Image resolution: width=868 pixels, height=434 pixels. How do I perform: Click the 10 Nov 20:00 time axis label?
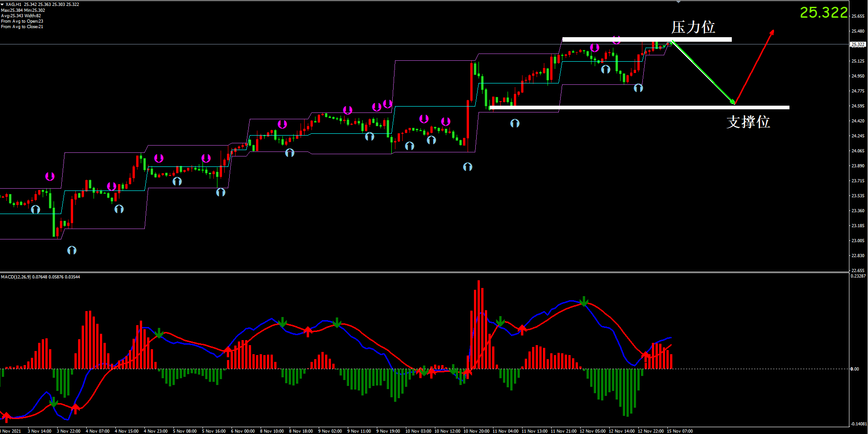click(476, 431)
